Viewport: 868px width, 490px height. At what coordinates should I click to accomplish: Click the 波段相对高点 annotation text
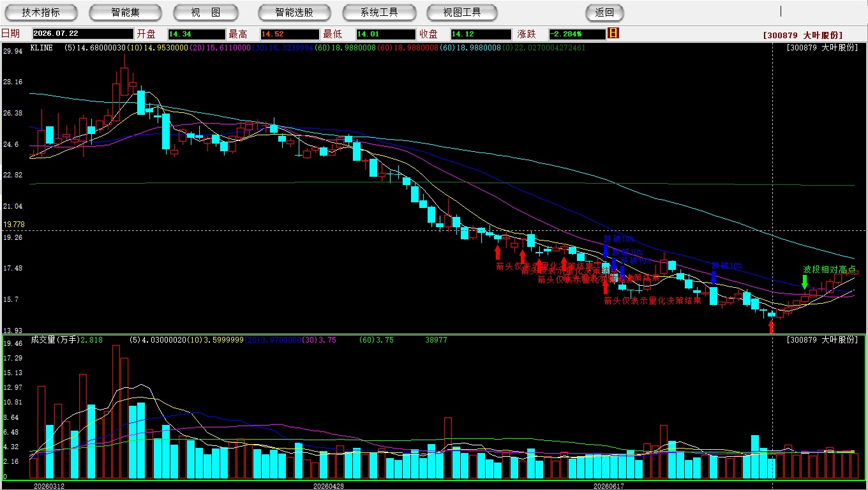pos(829,269)
